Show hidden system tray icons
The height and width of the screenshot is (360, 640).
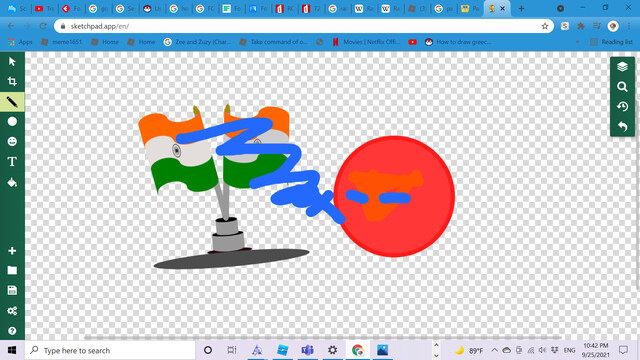[x=494, y=350]
